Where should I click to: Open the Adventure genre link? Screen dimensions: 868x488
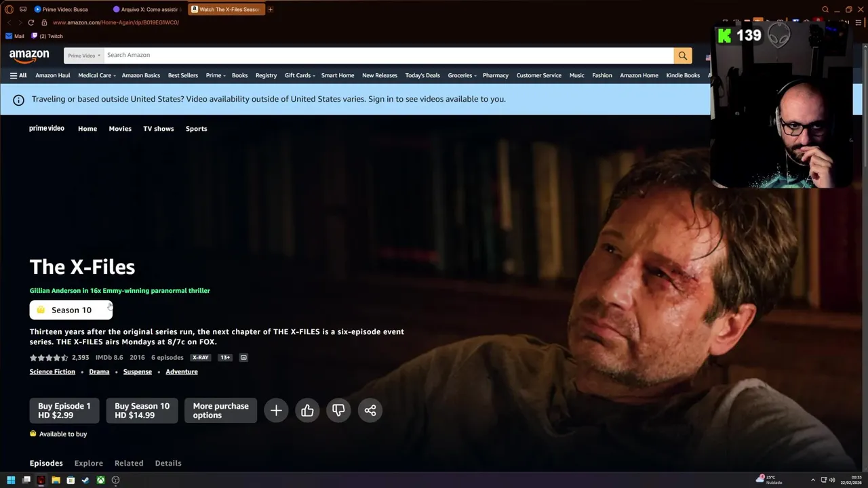[182, 371]
